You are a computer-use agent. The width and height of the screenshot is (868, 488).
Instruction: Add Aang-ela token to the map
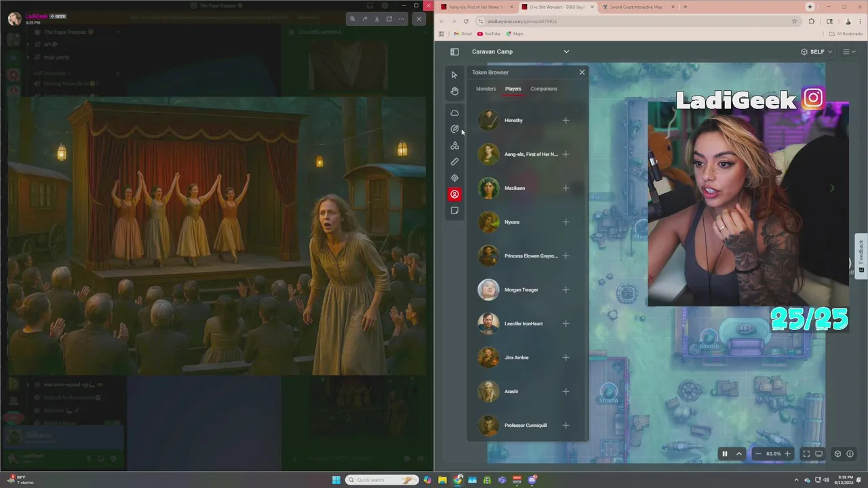pyautogui.click(x=566, y=154)
